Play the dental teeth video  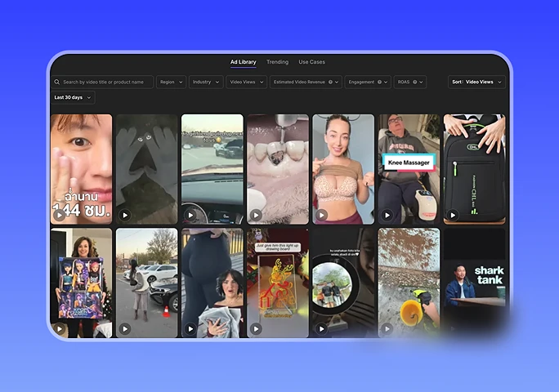[x=256, y=216]
